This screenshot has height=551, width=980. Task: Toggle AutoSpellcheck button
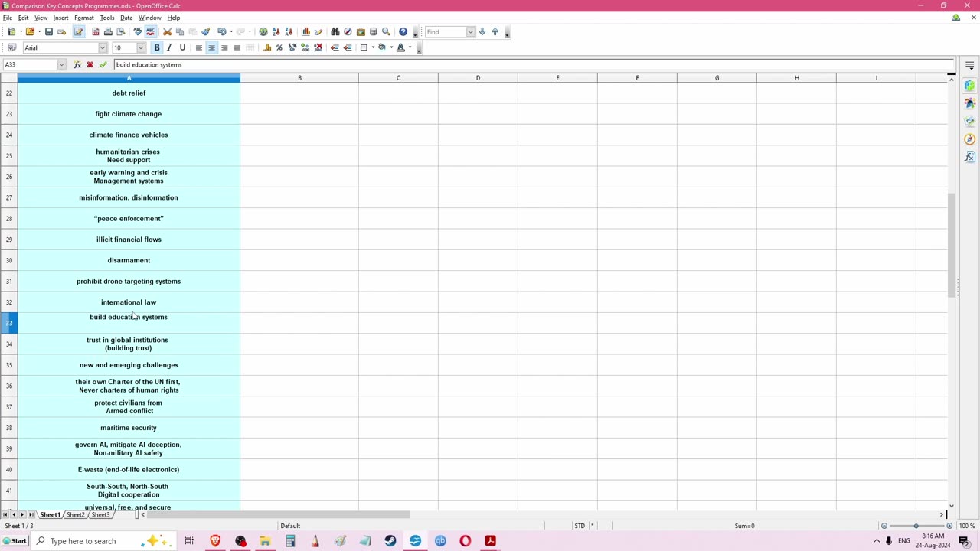150,32
